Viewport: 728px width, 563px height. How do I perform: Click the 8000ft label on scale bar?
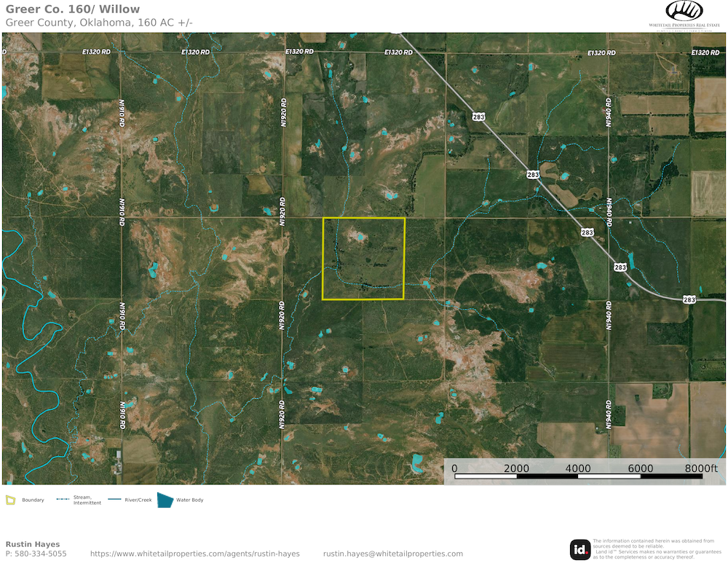click(700, 468)
